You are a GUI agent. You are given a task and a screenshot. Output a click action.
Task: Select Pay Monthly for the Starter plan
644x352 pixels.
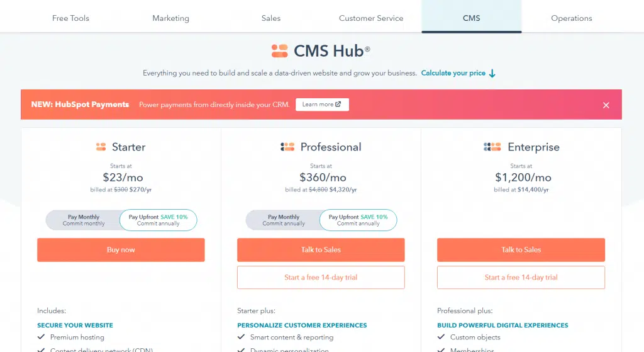pos(84,220)
